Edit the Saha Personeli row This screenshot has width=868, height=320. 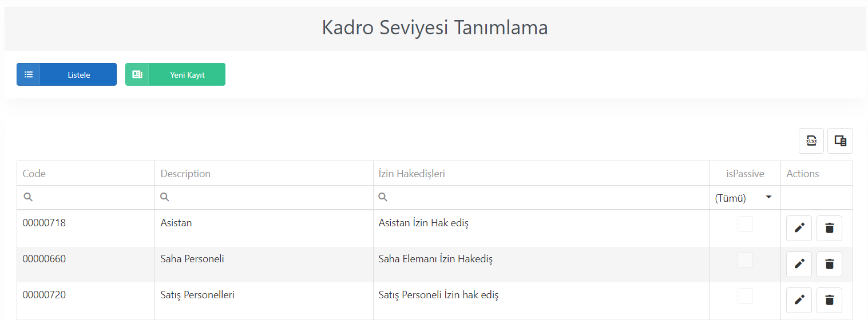(x=799, y=264)
